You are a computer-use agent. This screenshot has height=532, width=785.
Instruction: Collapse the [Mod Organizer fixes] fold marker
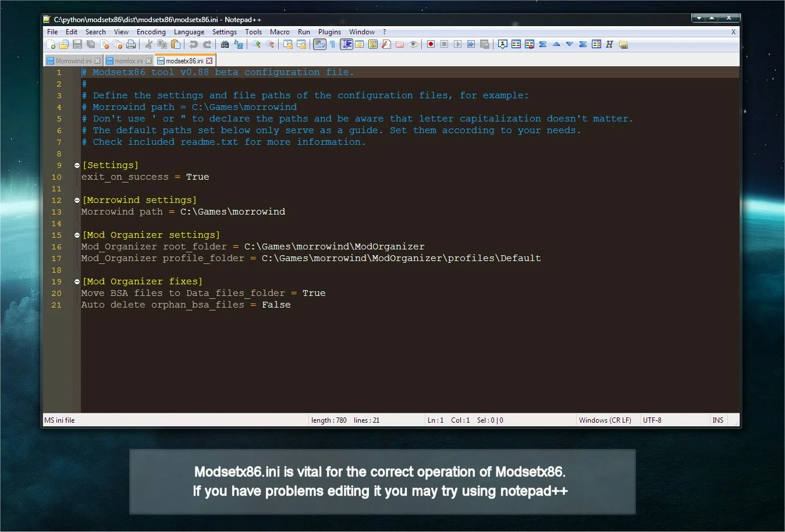click(x=77, y=282)
